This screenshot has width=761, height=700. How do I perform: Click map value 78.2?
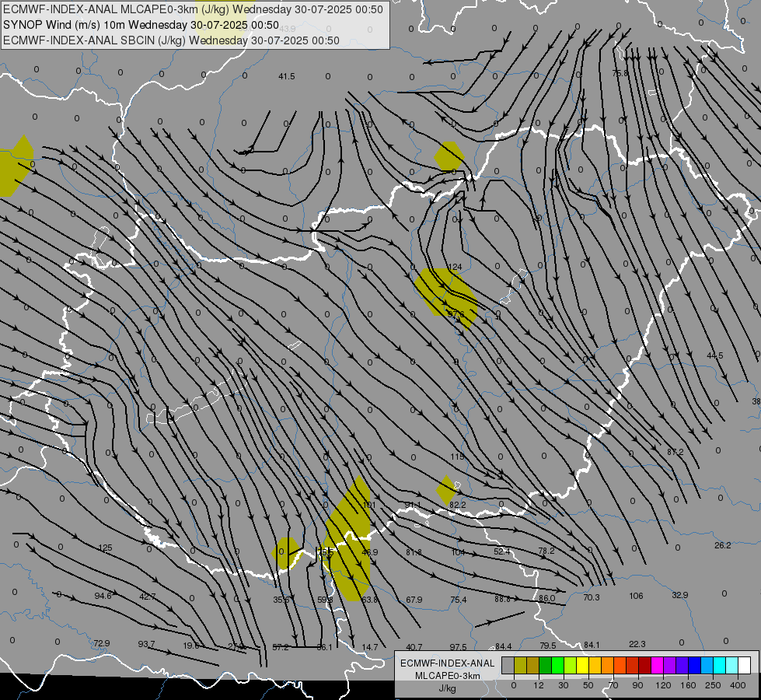click(x=546, y=551)
